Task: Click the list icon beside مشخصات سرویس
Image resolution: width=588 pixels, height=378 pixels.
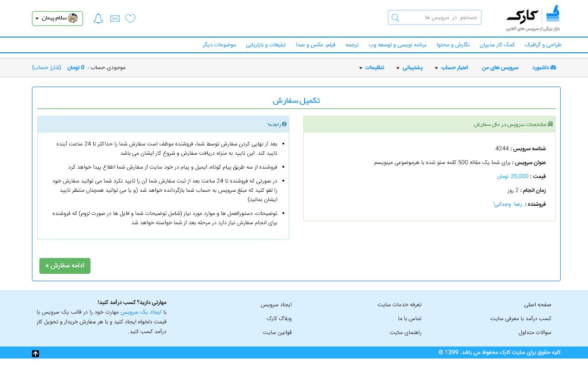Action: tap(550, 124)
